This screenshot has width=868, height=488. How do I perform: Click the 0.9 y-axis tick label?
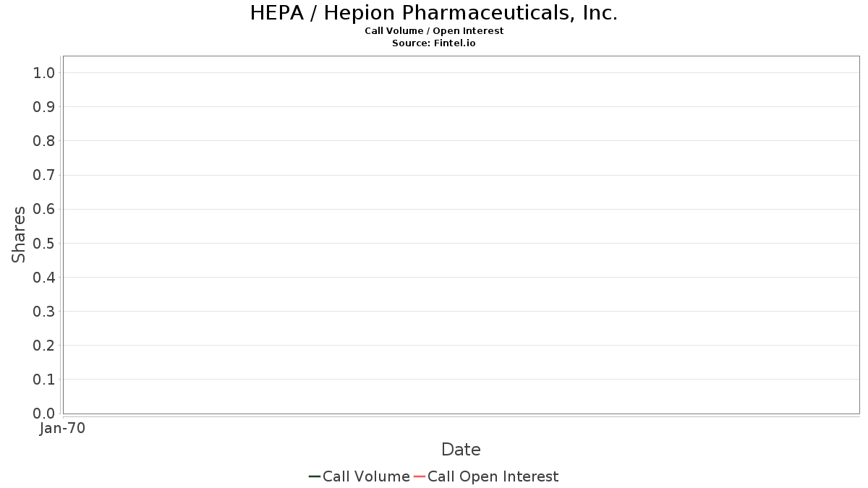coord(44,107)
